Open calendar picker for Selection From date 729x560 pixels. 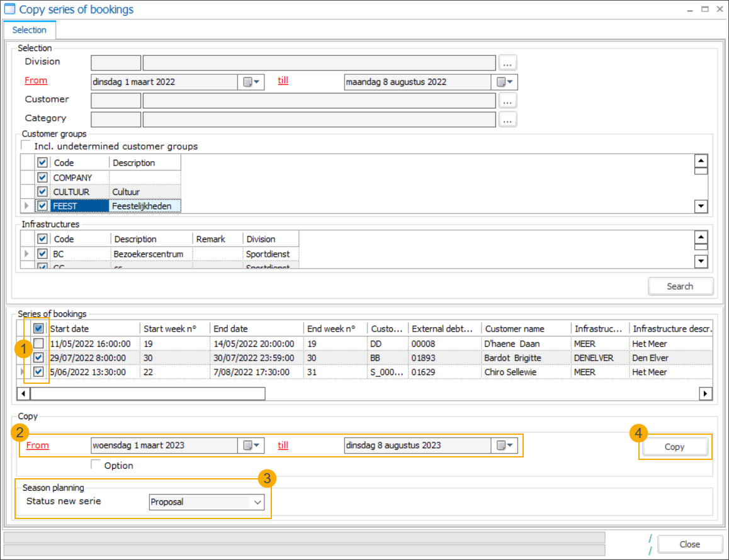click(x=251, y=82)
